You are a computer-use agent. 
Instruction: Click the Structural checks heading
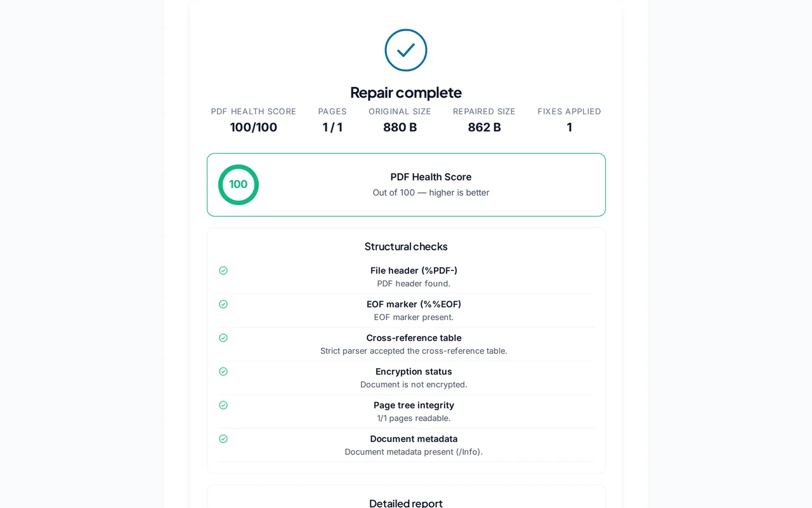tap(406, 246)
